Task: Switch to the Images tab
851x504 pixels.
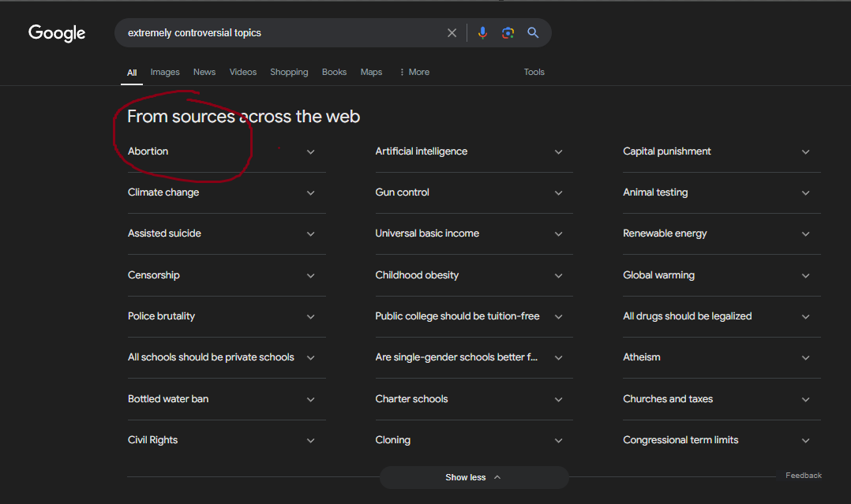Action: coord(165,72)
